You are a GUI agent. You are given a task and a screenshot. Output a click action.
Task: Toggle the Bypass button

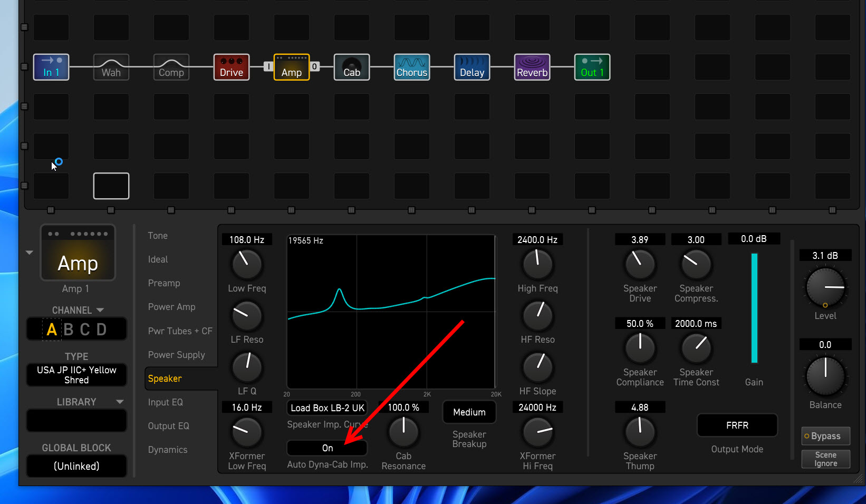825,436
